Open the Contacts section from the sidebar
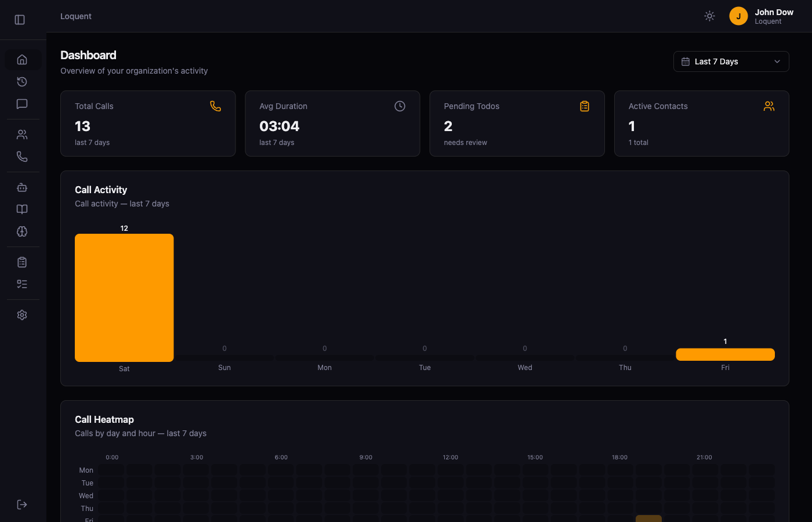The height and width of the screenshot is (522, 812). (x=22, y=134)
